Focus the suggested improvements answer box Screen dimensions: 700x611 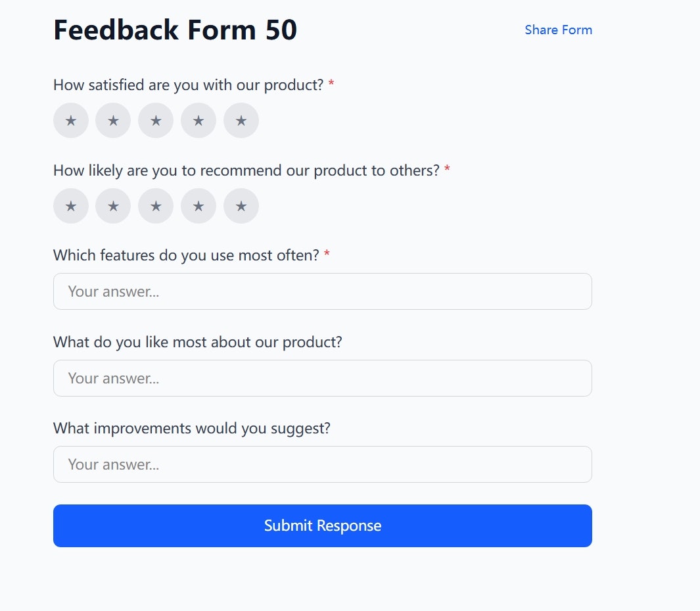(322, 464)
